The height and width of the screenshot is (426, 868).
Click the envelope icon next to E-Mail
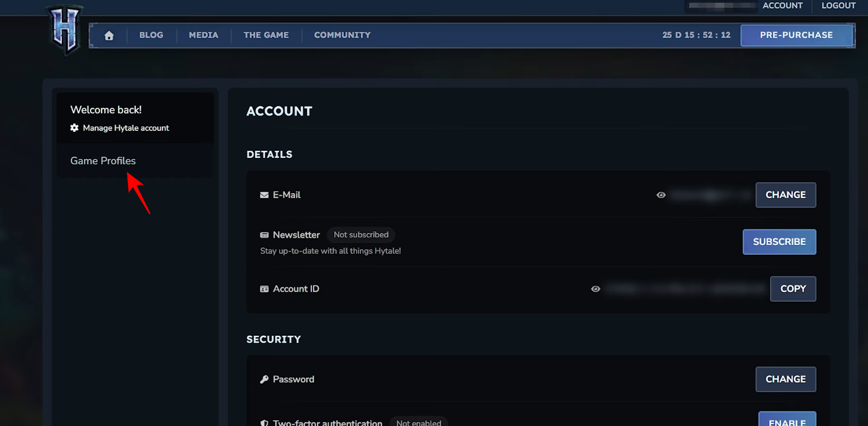264,195
